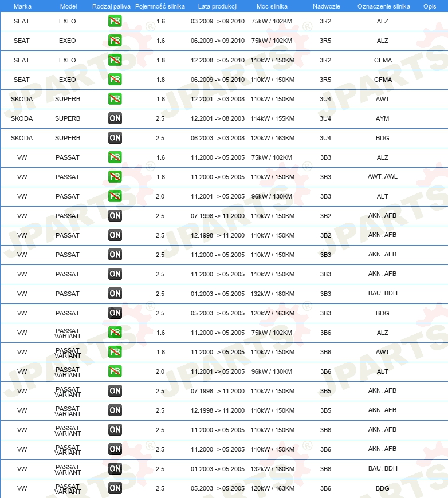The image size is (448, 498).
Task: Click date range 06.2003 -> 03.2008
Action: (218, 138)
